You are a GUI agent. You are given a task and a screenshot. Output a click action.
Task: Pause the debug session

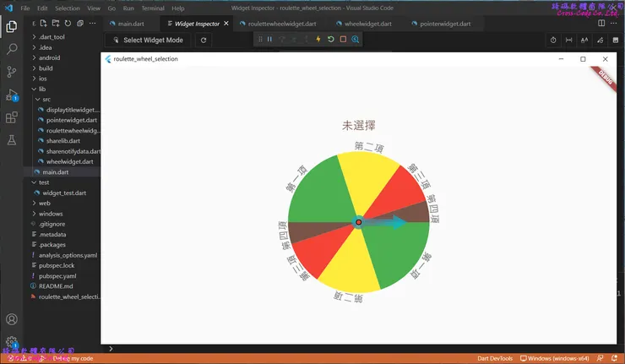point(269,39)
